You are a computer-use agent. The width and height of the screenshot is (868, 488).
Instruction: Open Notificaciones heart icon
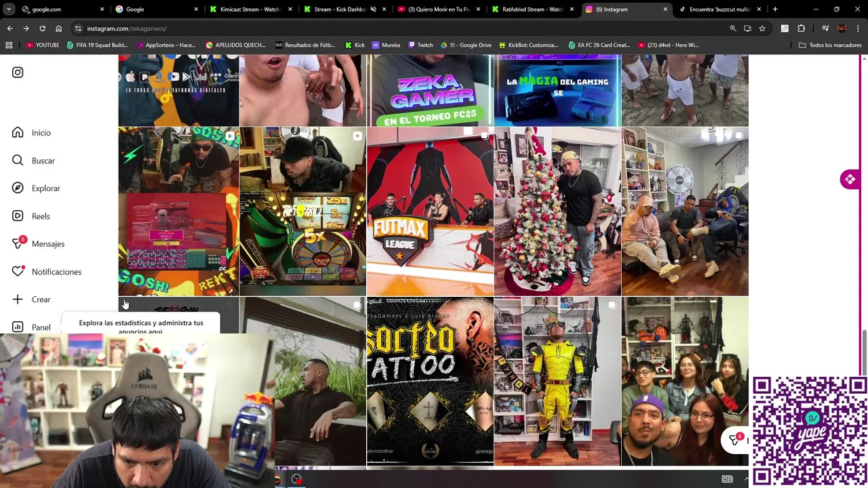[18, 271]
